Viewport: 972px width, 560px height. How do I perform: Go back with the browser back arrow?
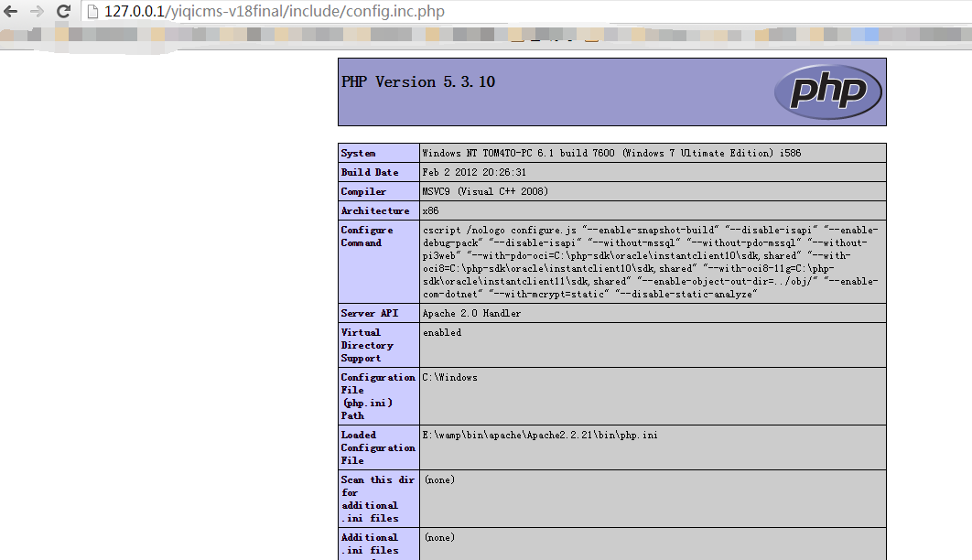tap(11, 11)
